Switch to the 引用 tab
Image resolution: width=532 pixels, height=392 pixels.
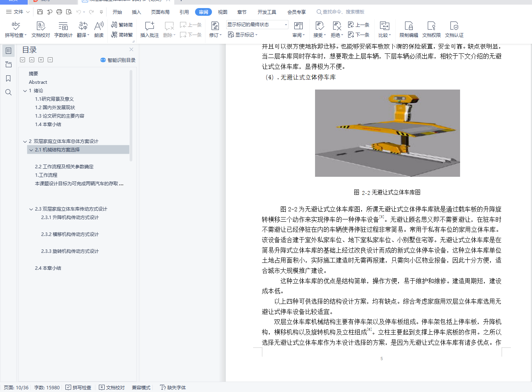click(x=184, y=12)
